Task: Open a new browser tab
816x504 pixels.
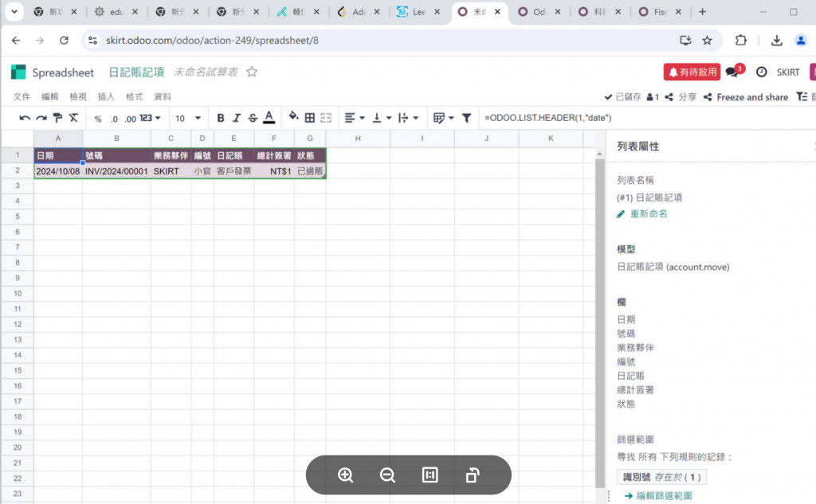Action: 702,11
